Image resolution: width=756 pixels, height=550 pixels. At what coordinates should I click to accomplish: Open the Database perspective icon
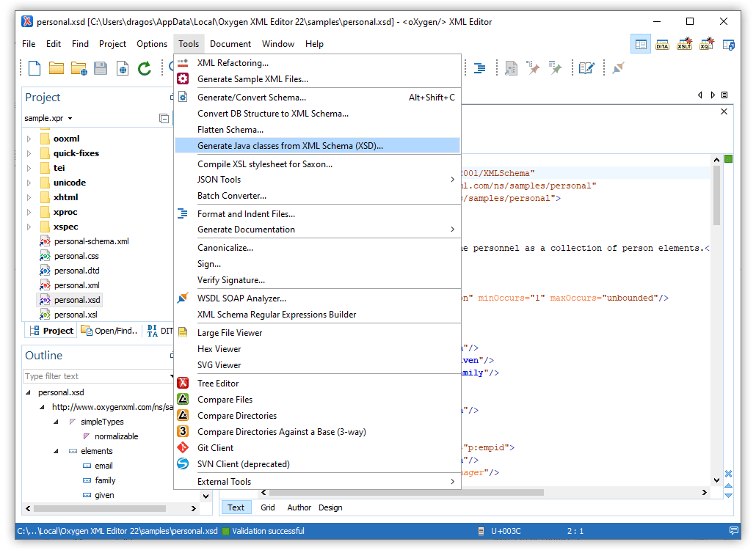tap(729, 44)
